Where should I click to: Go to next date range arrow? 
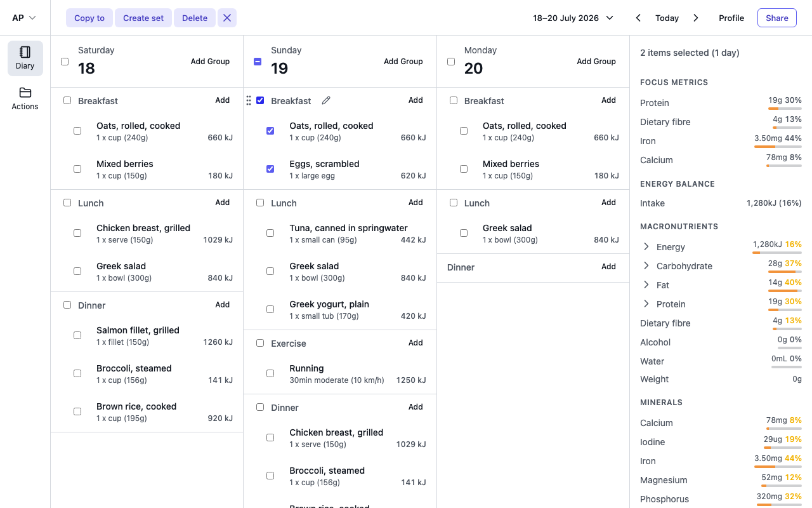click(x=696, y=18)
